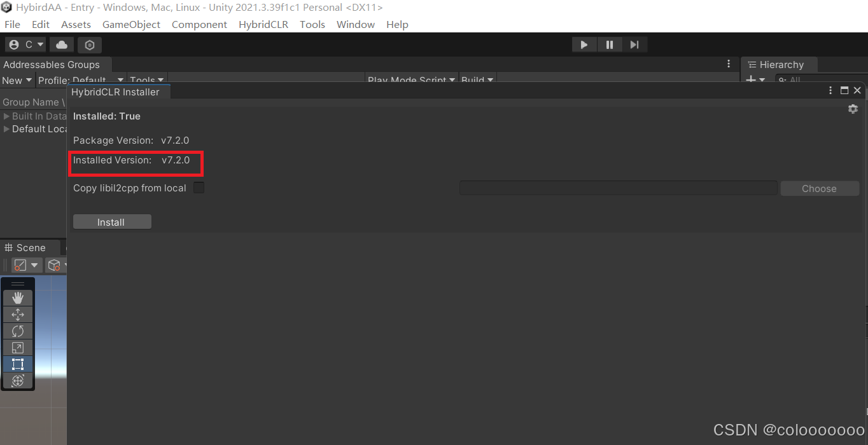This screenshot has height=445, width=868.
Task: Select the Transform tool
Action: click(x=18, y=380)
